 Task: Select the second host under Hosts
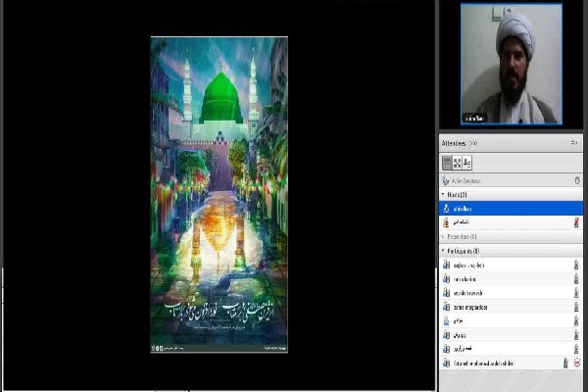[512, 222]
